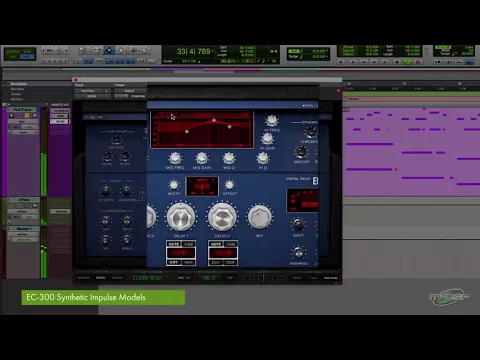480x360 pixels.
Task: Click the red Record button in transport
Action: click(x=418, y=62)
